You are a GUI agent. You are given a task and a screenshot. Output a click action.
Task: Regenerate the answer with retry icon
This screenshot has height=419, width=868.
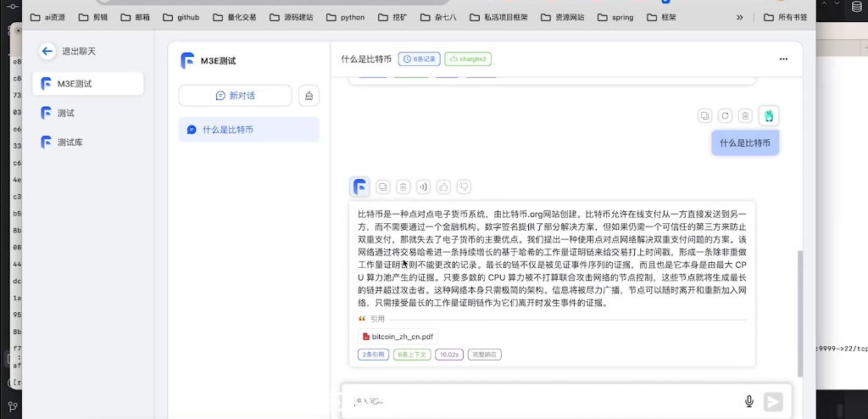pyautogui.click(x=725, y=116)
